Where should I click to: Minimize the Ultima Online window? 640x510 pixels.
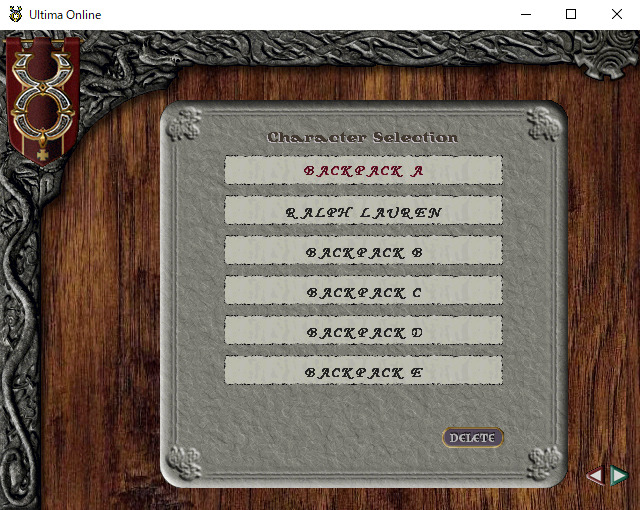pyautogui.click(x=526, y=15)
